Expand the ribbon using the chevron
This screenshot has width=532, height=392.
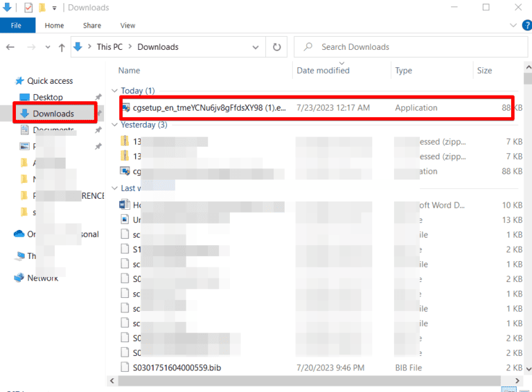(509, 26)
